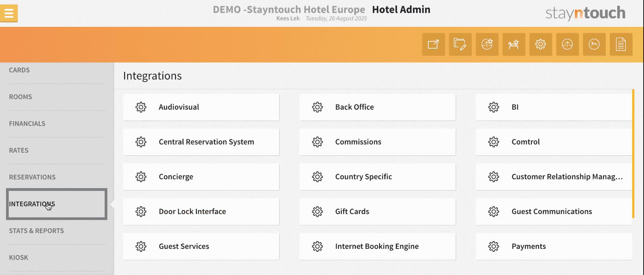Click gear icon beside Internet Booking Engine
This screenshot has height=275, width=644.
pos(317,246)
